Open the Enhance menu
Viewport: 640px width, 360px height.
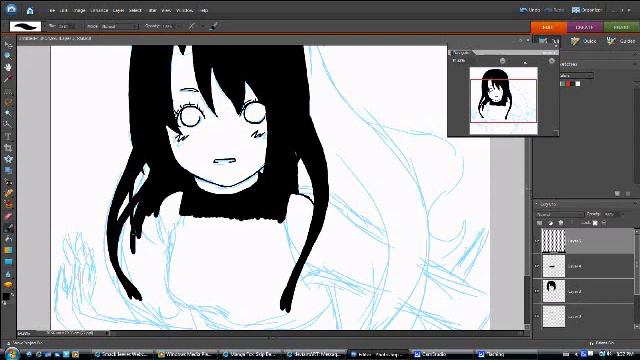point(99,10)
